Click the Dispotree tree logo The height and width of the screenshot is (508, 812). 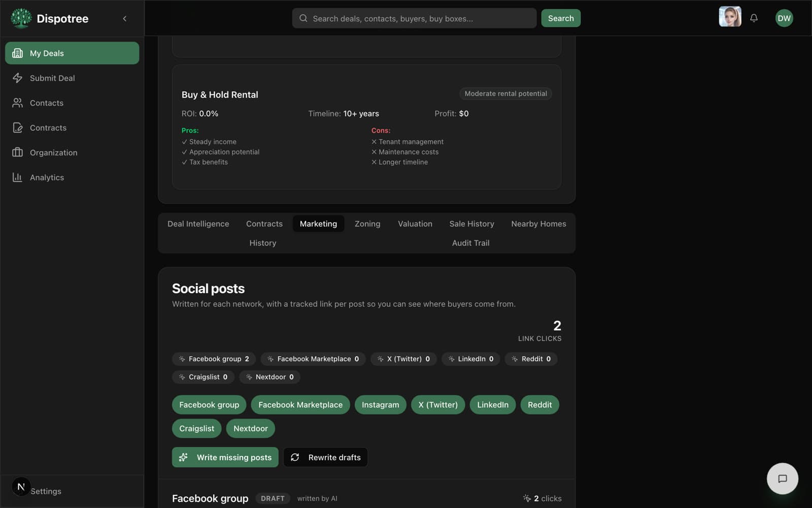(x=21, y=18)
